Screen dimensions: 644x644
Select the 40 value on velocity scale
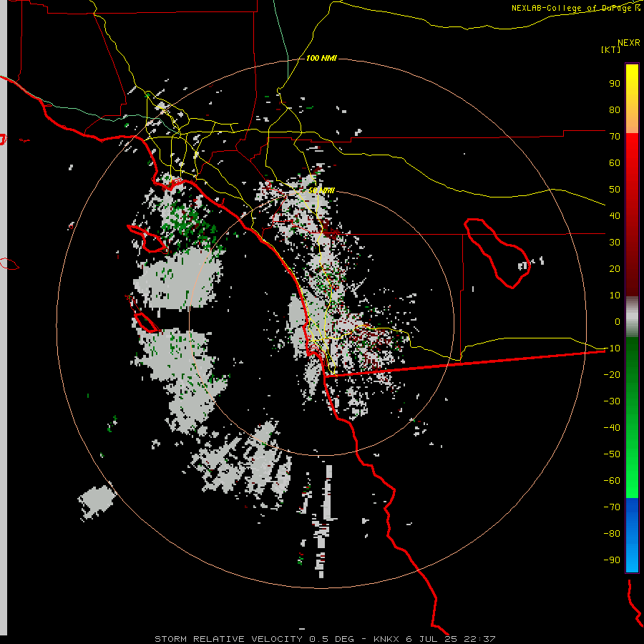615,216
